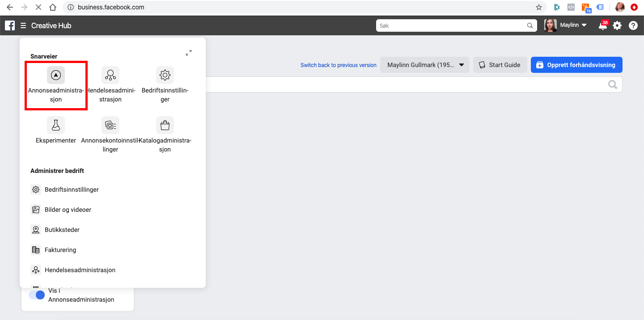
Task: Bookmark page with the star icon
Action: [539, 7]
